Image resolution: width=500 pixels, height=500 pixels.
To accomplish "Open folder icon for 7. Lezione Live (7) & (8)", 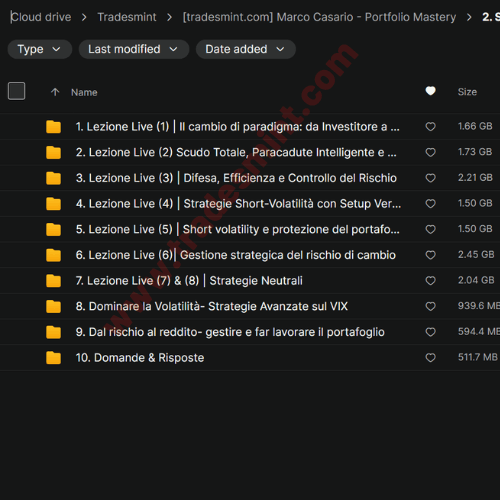I will point(53,281).
